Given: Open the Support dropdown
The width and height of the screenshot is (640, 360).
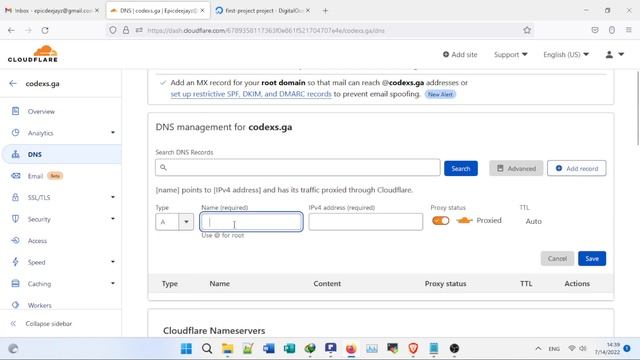Looking at the screenshot, I should [x=511, y=54].
